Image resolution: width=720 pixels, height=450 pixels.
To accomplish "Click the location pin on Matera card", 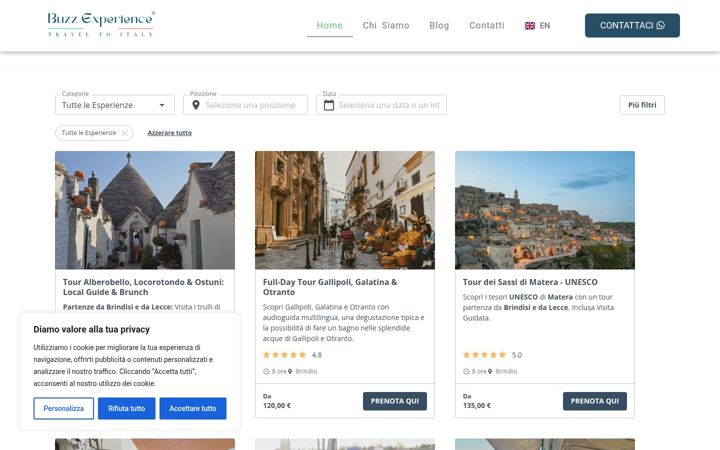I will click(x=490, y=371).
